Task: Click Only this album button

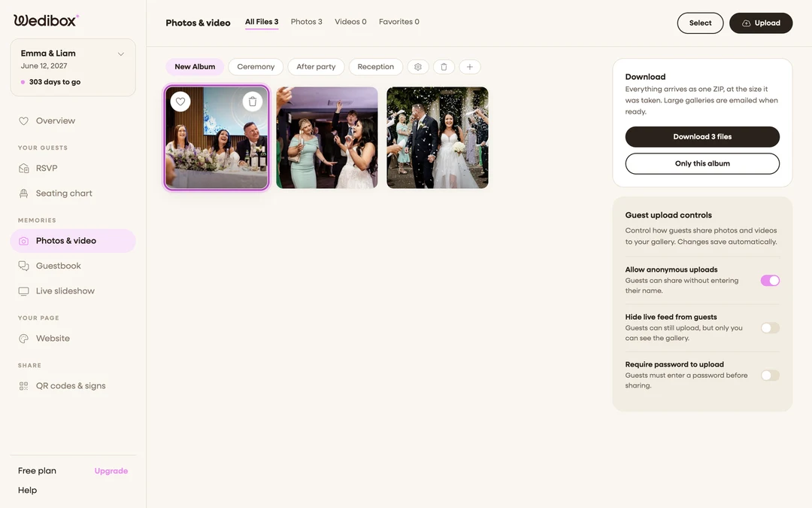Action: coord(702,164)
